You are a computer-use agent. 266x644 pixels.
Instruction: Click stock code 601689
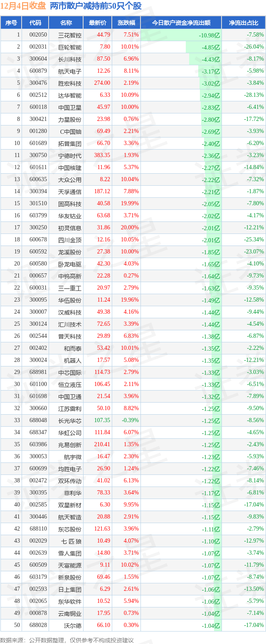[x=38, y=143]
